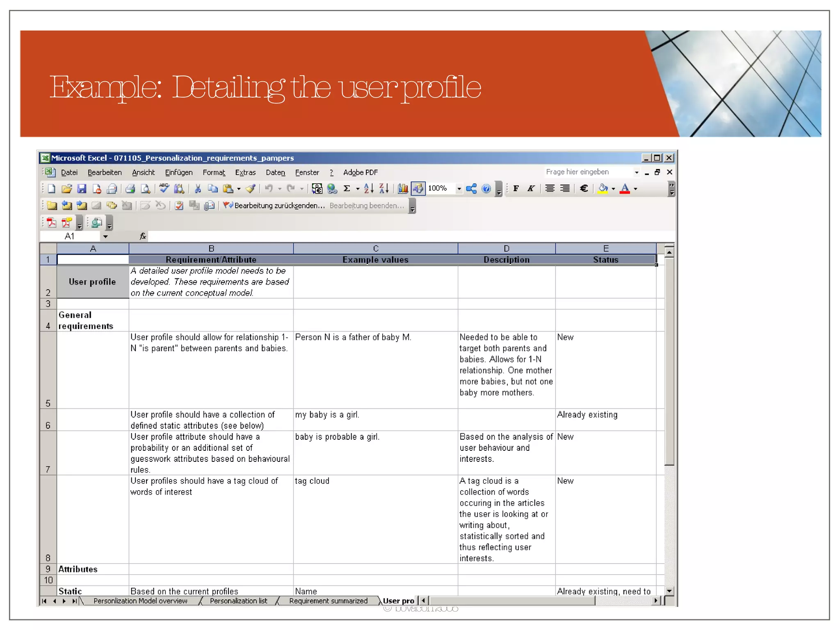Screen dimensions: 840x630
Task: Click the email as attachment icon
Action: coord(210,205)
